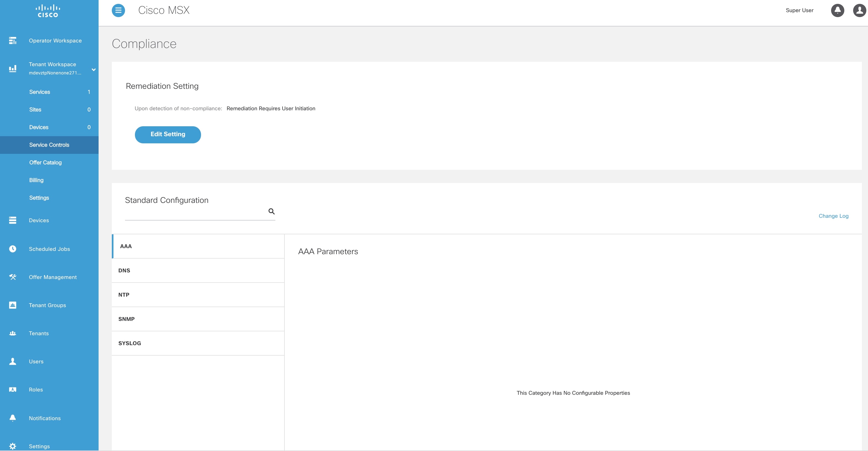Click the Edit Setting button
This screenshot has width=868, height=451.
(168, 135)
